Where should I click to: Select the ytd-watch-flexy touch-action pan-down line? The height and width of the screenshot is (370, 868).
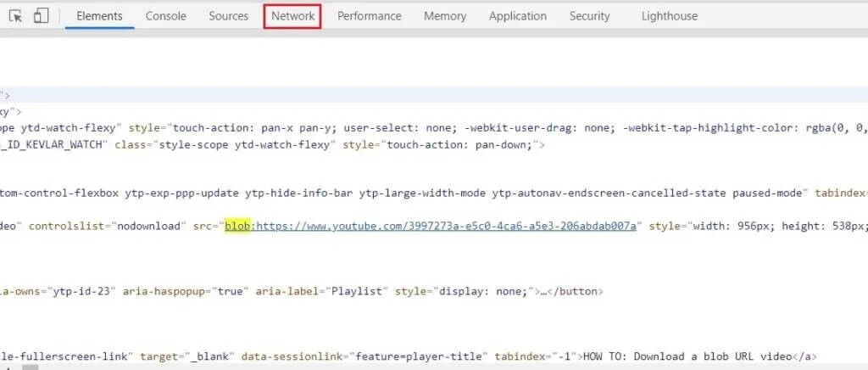pos(272,146)
